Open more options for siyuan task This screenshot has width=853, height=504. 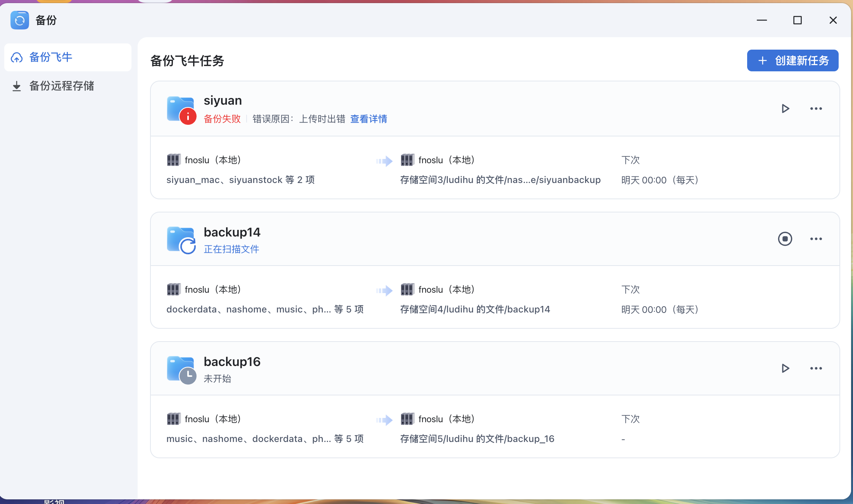(816, 109)
